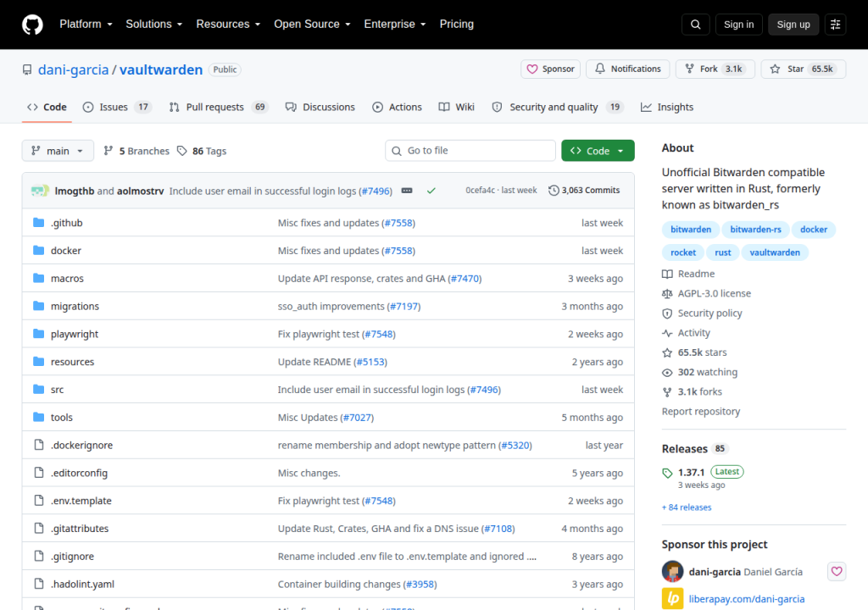This screenshot has height=610, width=868.
Task: Click the rust topic tag
Action: point(723,252)
